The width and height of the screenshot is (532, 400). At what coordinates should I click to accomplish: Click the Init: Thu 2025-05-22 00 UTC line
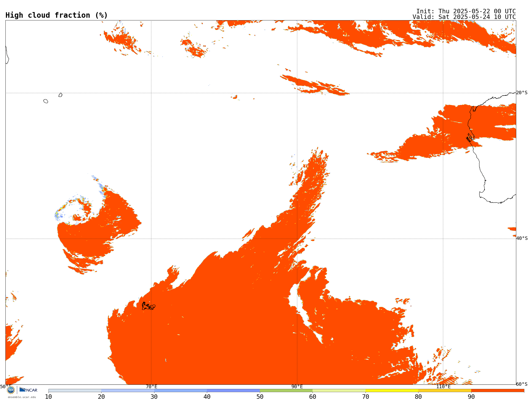pyautogui.click(x=466, y=11)
